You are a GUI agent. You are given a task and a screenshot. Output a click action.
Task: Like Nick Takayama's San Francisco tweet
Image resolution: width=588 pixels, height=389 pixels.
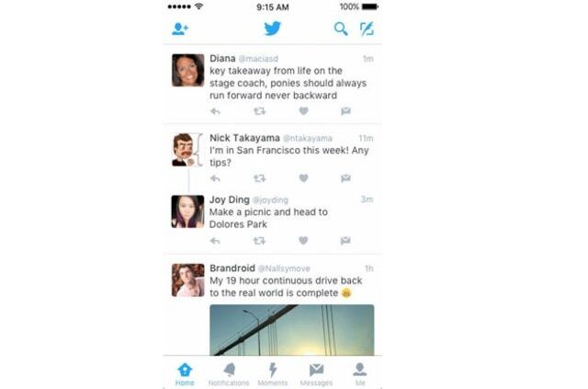[303, 178]
